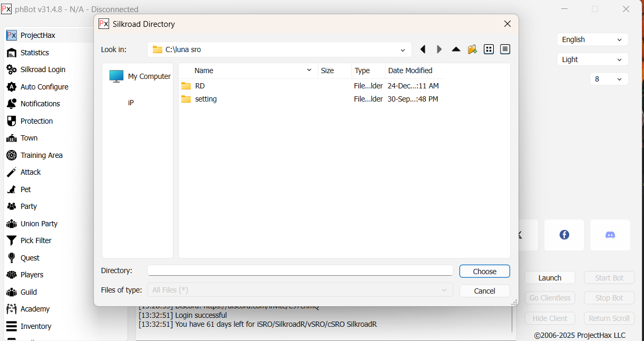
Task: Switch to icon grid view
Action: tap(489, 49)
